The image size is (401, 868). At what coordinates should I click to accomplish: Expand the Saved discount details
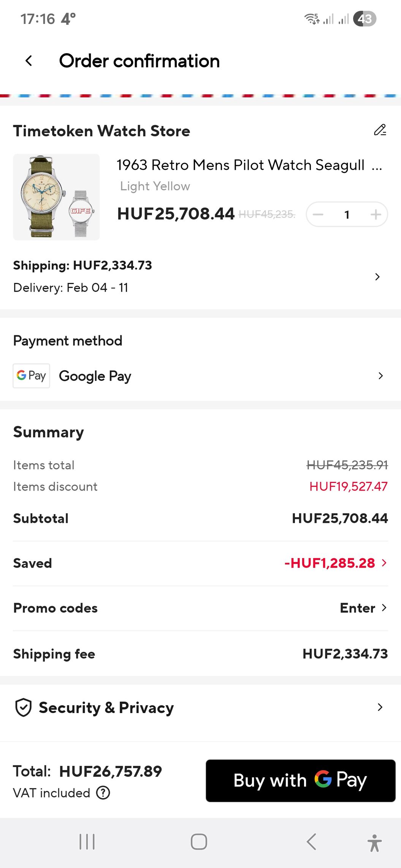click(384, 563)
